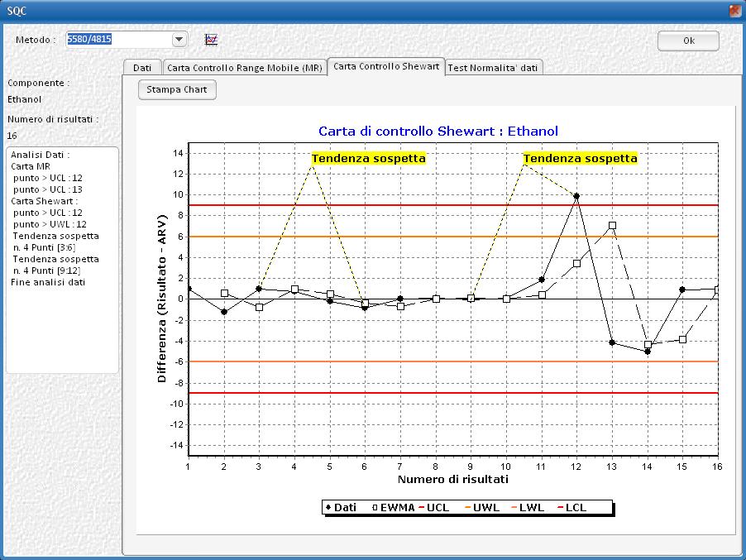Click the LWL legend entry

(x=528, y=508)
